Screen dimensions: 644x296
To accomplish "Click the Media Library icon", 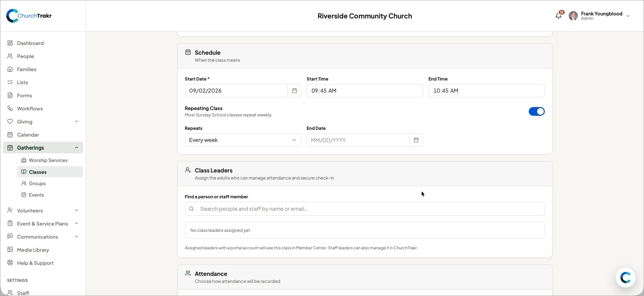I will [x=10, y=250].
